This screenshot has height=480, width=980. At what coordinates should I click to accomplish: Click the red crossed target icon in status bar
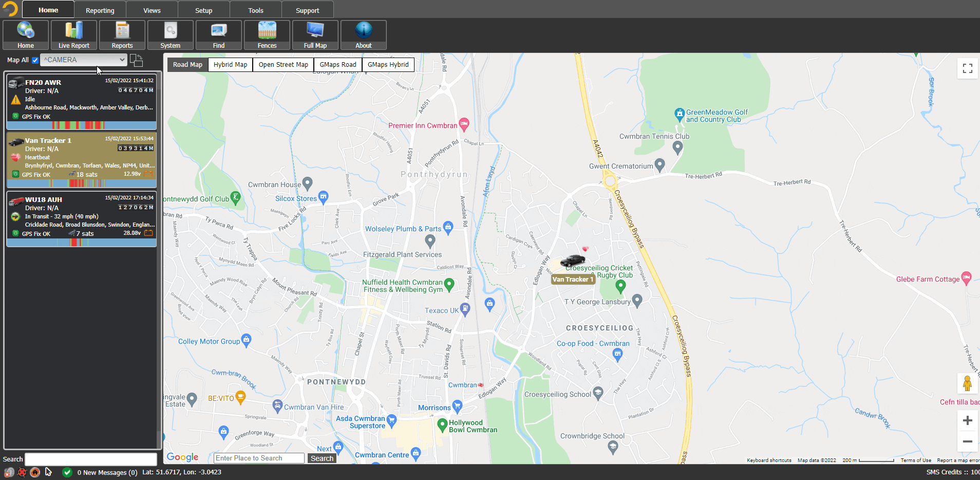click(x=22, y=472)
